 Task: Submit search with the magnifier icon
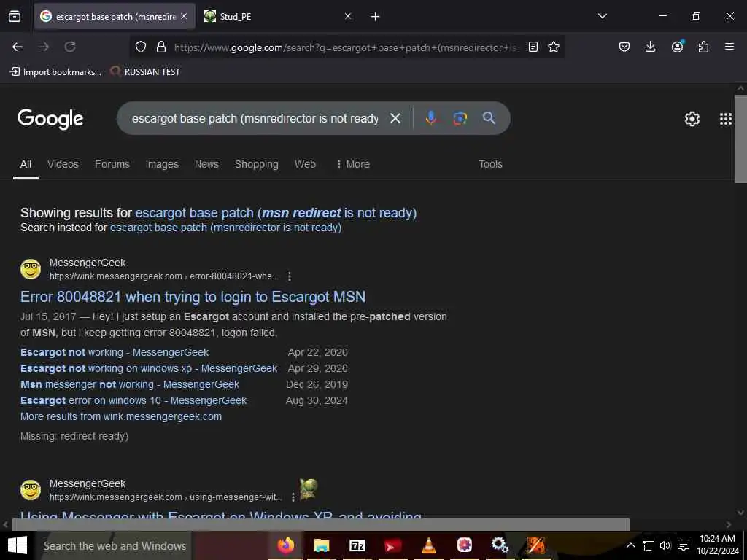pos(489,118)
